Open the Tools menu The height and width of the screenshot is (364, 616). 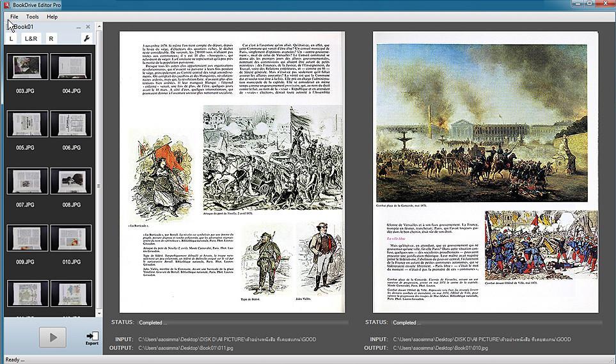click(x=32, y=17)
